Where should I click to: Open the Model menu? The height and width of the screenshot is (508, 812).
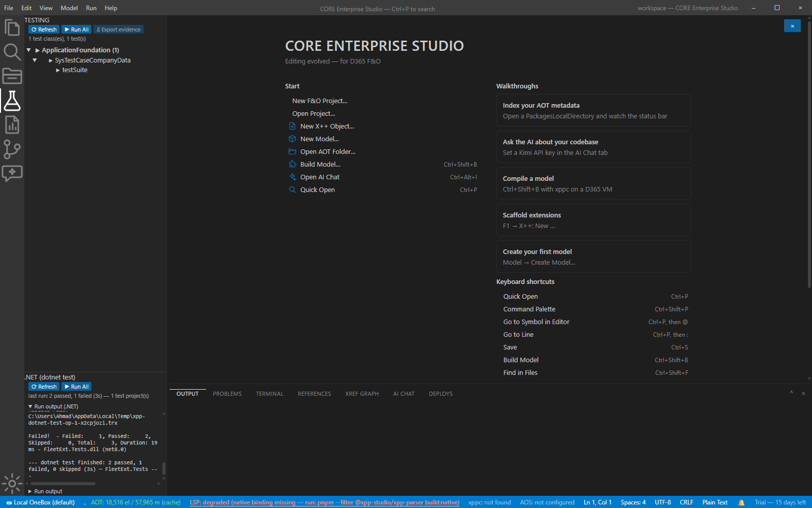point(69,8)
